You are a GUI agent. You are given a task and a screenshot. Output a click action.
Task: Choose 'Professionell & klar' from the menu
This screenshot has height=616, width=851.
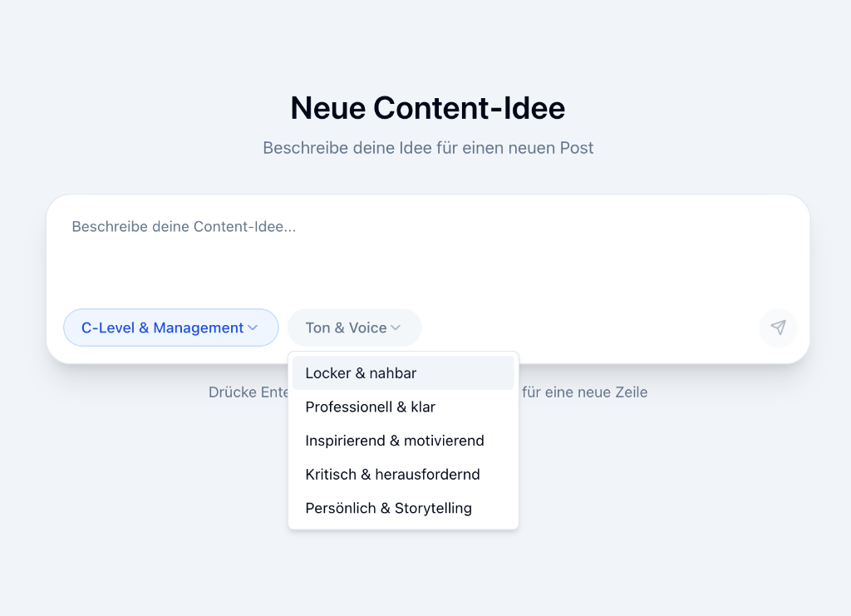click(370, 407)
